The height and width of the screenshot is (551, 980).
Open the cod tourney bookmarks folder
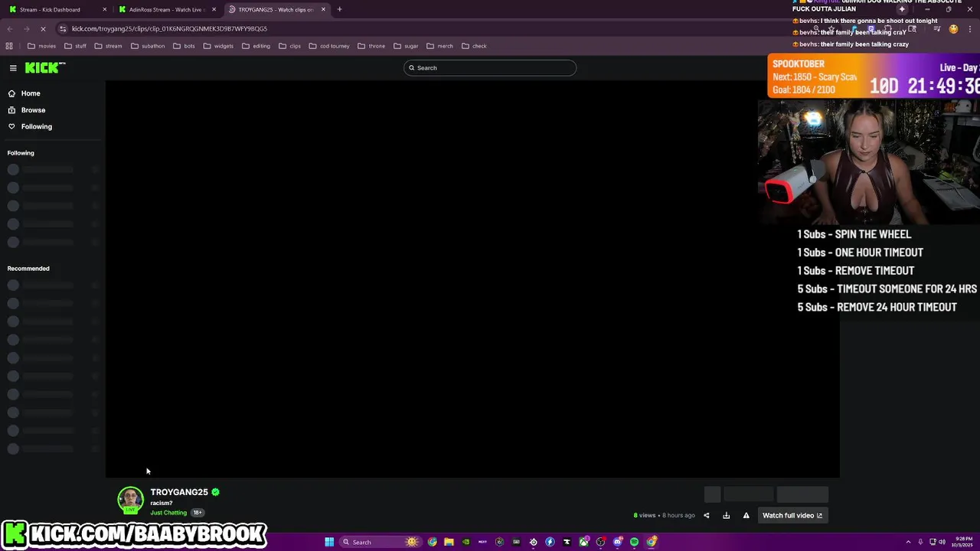pos(329,46)
